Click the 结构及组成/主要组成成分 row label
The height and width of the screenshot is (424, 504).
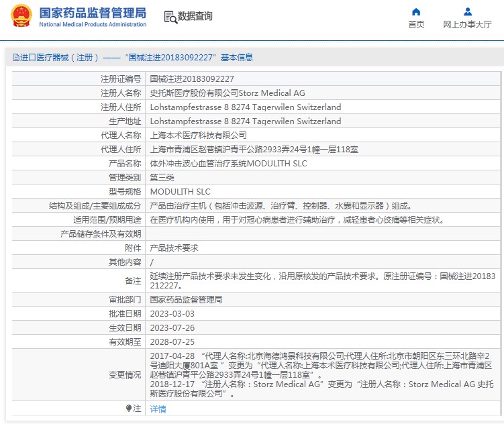tap(95, 205)
